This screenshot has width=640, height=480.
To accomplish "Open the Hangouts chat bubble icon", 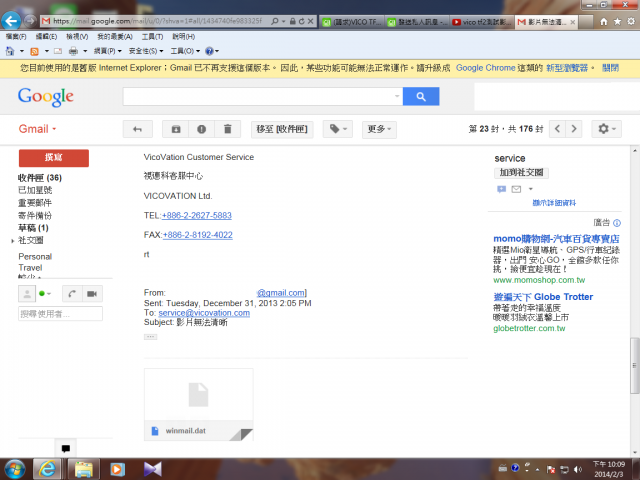I will coord(65,449).
